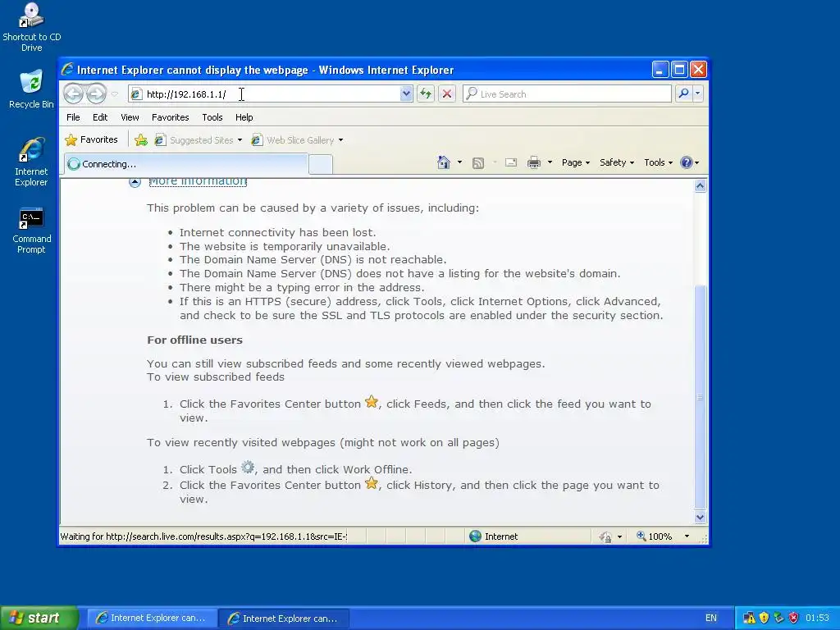Open zoom level dropdown arrow
Screen dimensions: 840x630
coord(687,536)
